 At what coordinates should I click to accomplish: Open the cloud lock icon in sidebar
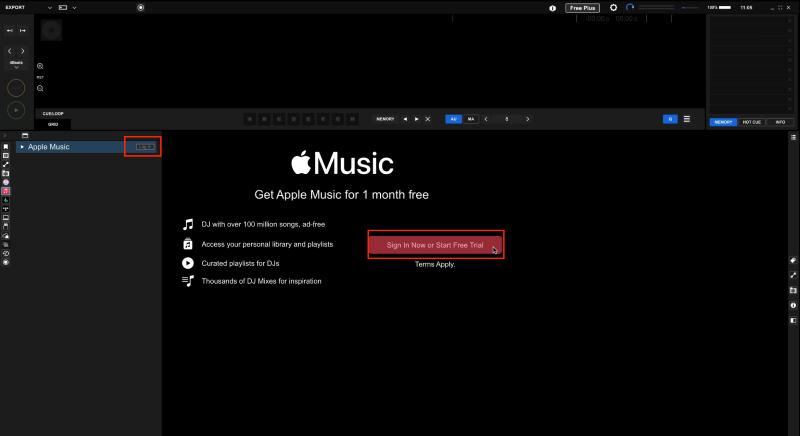tap(6, 236)
